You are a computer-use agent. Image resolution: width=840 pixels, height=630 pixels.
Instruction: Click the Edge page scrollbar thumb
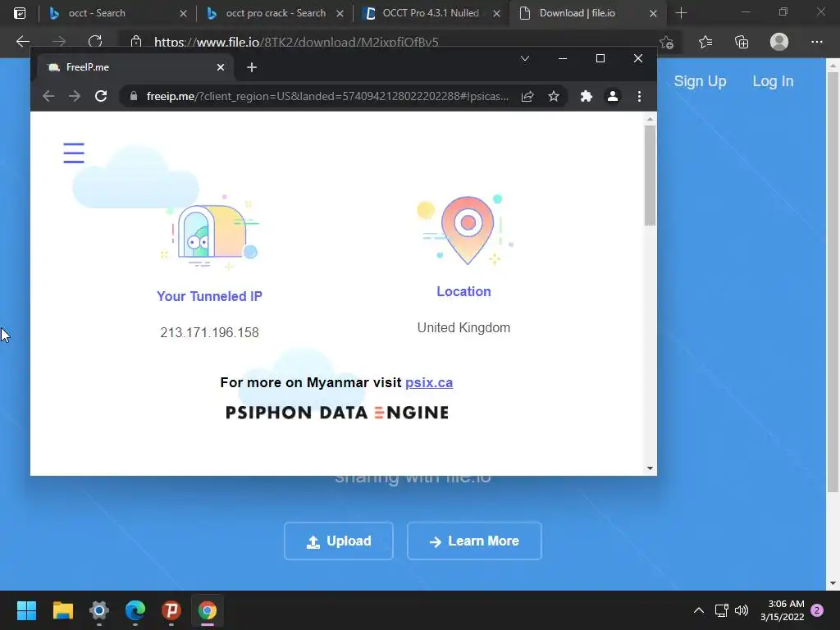pyautogui.click(x=833, y=282)
